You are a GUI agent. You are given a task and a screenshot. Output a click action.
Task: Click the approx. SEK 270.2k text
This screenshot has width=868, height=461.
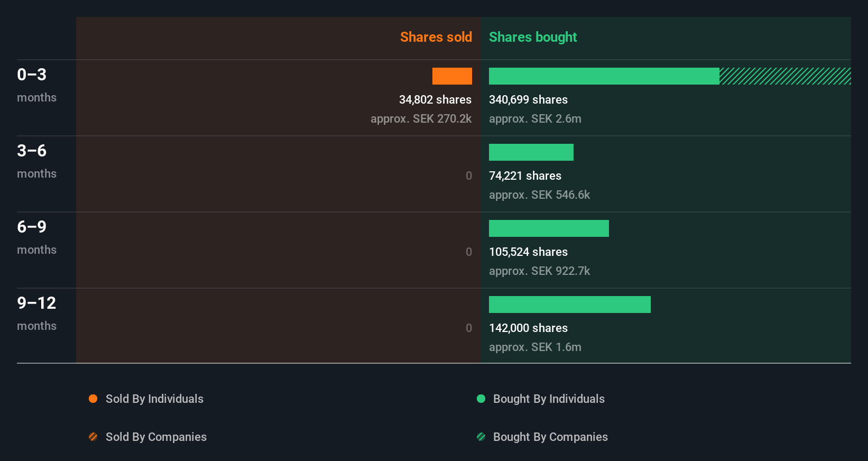(421, 118)
